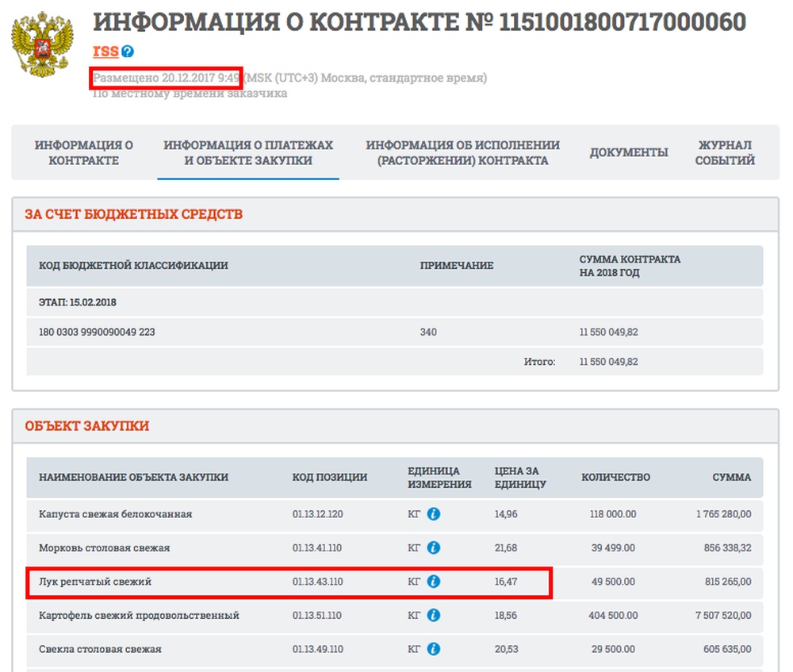Click unit price 14,96
The width and height of the screenshot is (793, 672).
(506, 514)
